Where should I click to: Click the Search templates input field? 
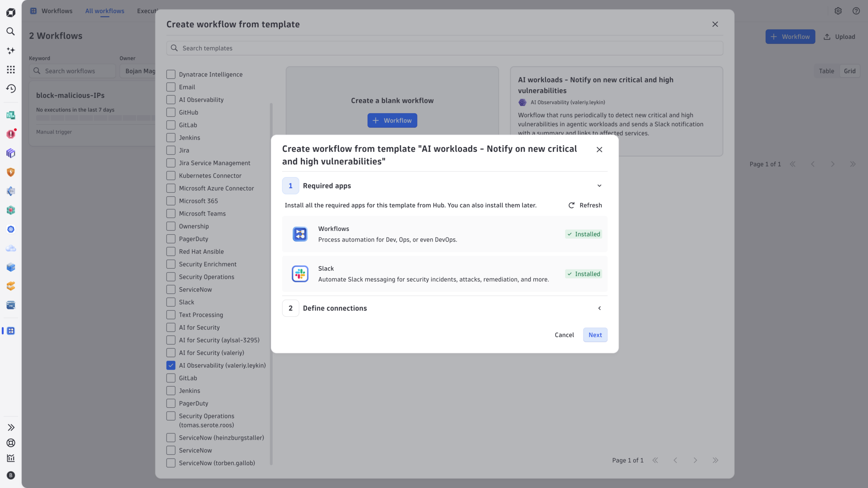tap(445, 48)
